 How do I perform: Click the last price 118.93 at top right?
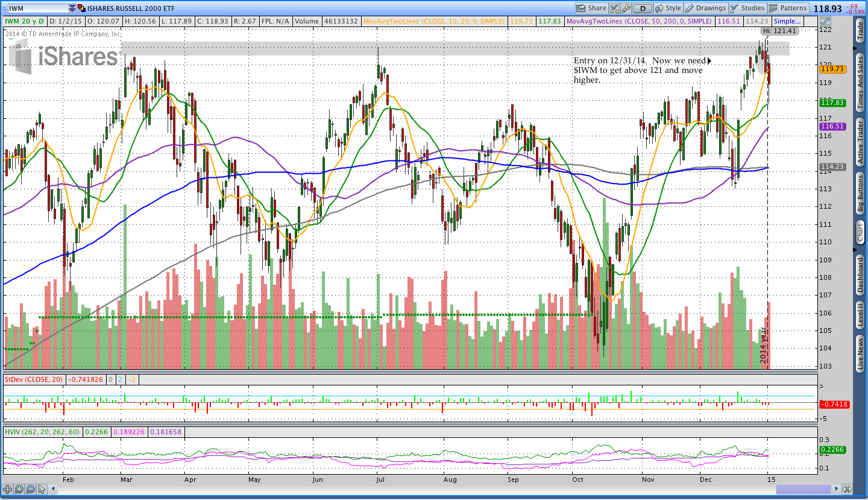[827, 8]
